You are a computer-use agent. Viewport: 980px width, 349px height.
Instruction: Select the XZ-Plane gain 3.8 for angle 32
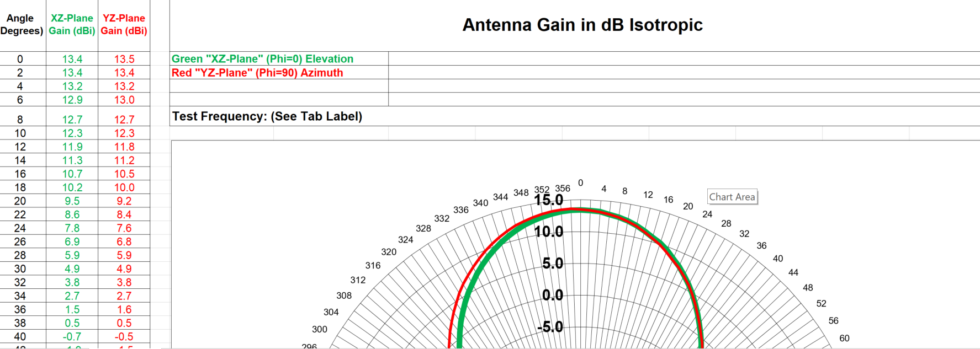pyautogui.click(x=72, y=282)
